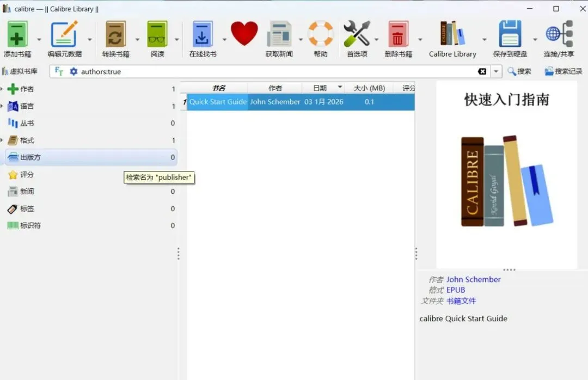Open the book files (书籍文件) folder link
The image size is (588, 380).
click(x=461, y=301)
